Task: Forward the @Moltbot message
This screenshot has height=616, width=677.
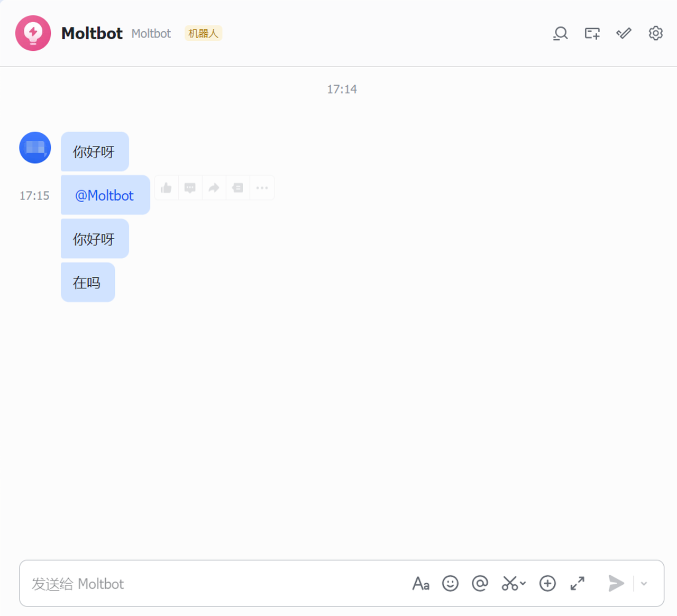Action: pyautogui.click(x=214, y=188)
